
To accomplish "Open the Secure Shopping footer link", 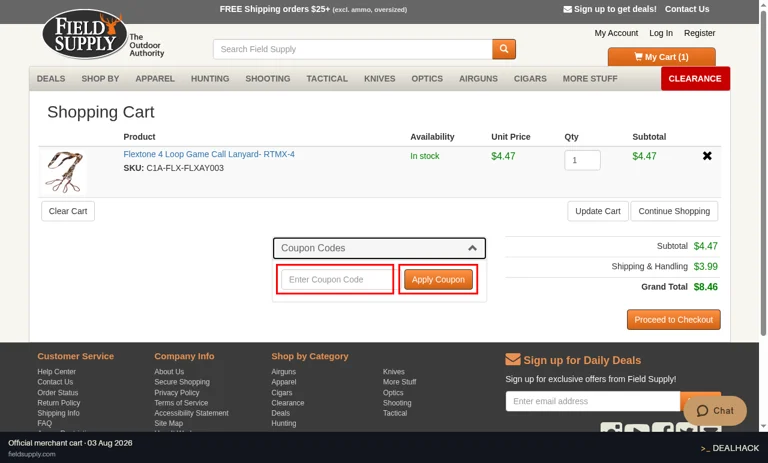I will click(x=182, y=382).
